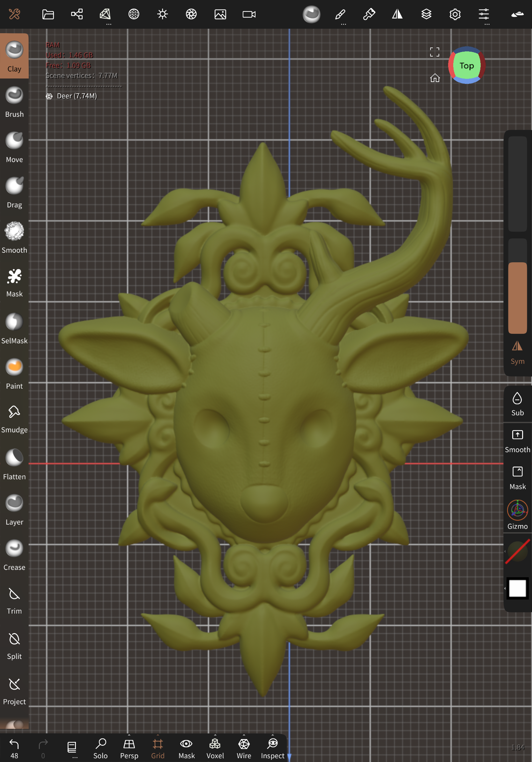Select the Clay sculpting tool
Screen dimensions: 532x762
(14, 55)
